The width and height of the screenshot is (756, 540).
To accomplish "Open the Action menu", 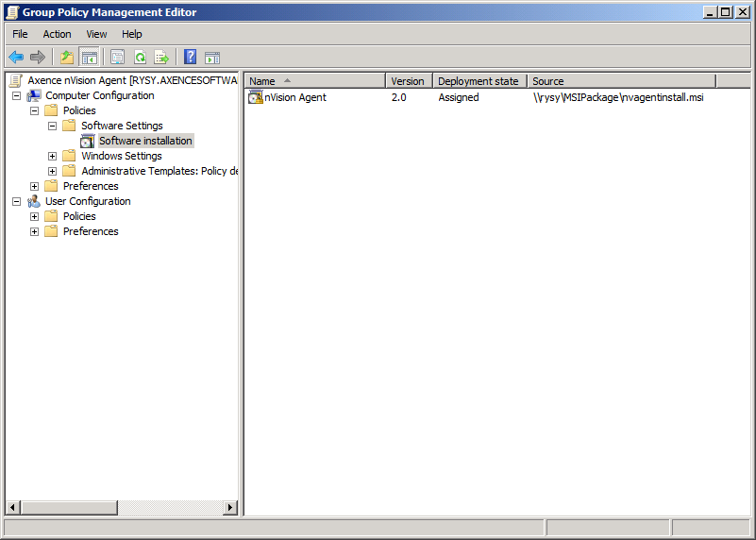I will 57,34.
